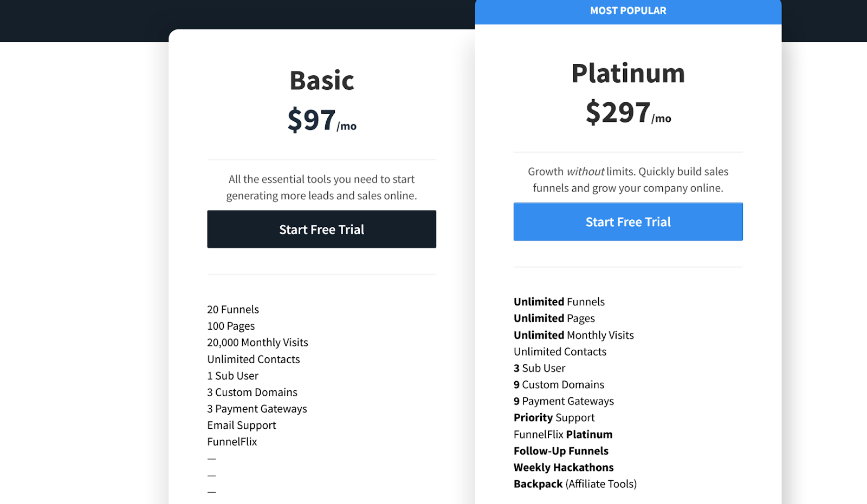This screenshot has width=867, height=504.
Task: Click the Priority Support feature text
Action: [554, 418]
